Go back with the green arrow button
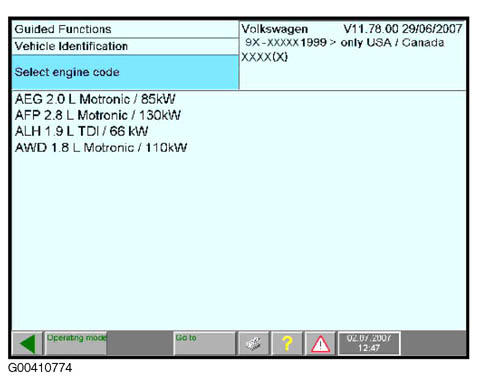This screenshot has width=479, height=384. tap(28, 343)
